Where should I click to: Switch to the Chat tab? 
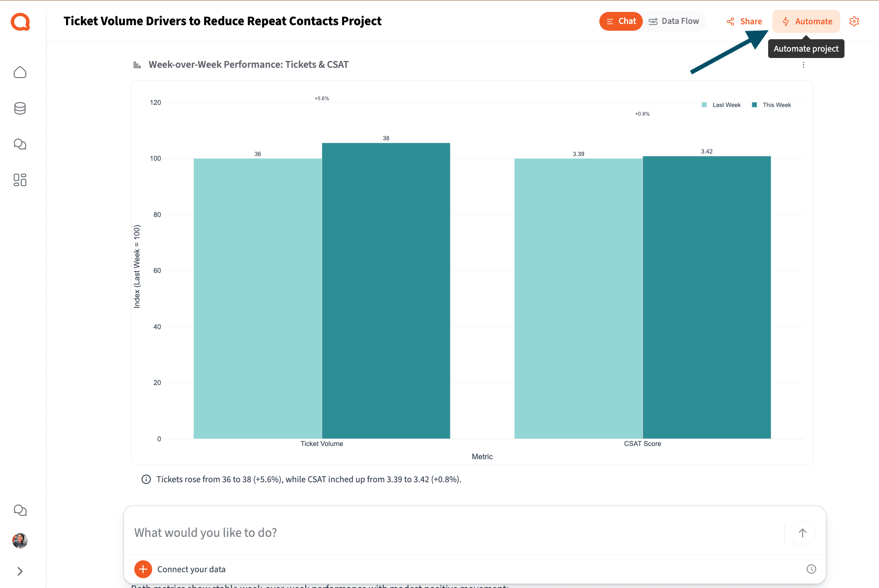click(621, 21)
